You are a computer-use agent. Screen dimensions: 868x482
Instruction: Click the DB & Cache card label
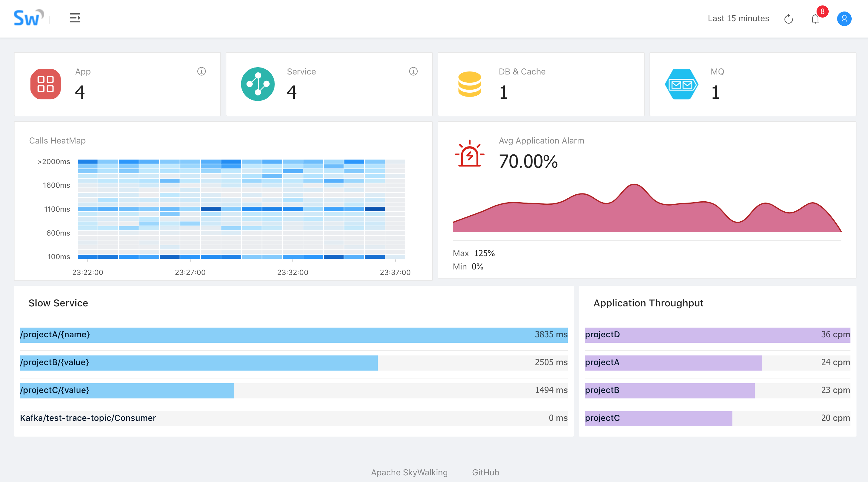tap(522, 71)
